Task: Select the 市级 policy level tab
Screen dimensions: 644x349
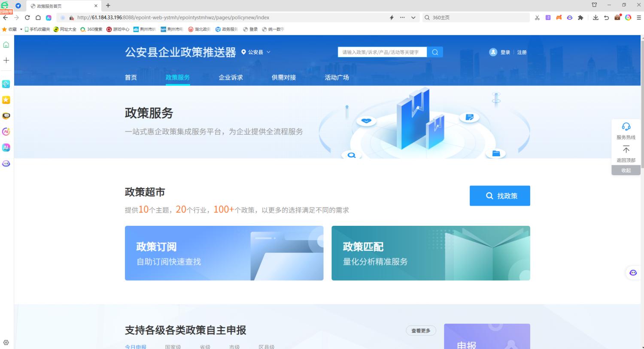Action: (234, 346)
